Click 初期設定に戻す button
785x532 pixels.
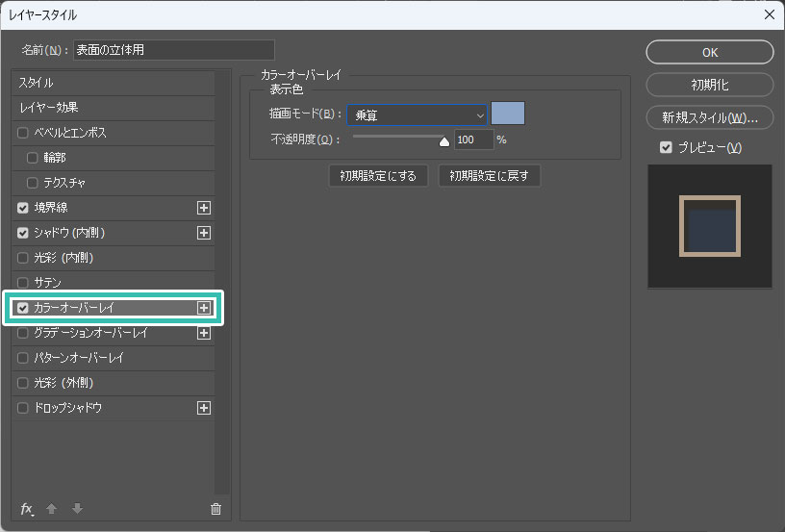coord(489,176)
